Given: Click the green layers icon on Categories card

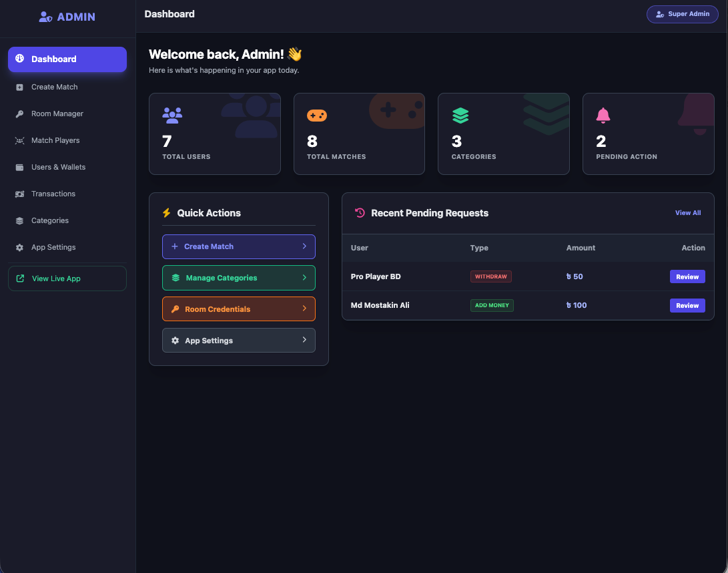Looking at the screenshot, I should pyautogui.click(x=460, y=116).
